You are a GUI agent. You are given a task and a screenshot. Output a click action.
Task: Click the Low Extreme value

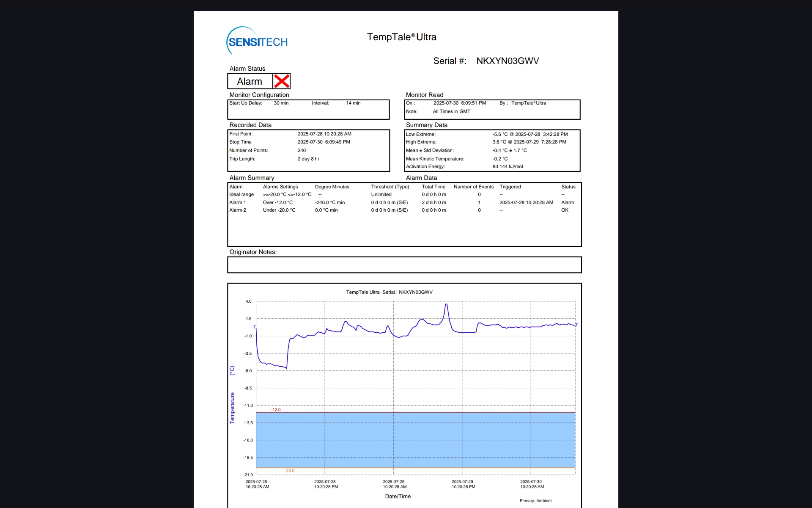tap(529, 134)
